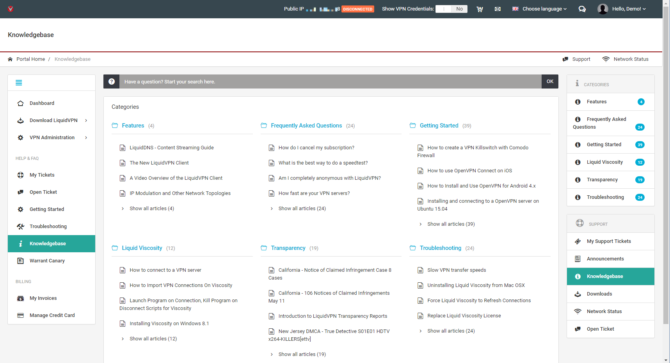The height and width of the screenshot is (363, 670).
Task: Expand VPN Administration submenu arrow
Action: (86, 138)
